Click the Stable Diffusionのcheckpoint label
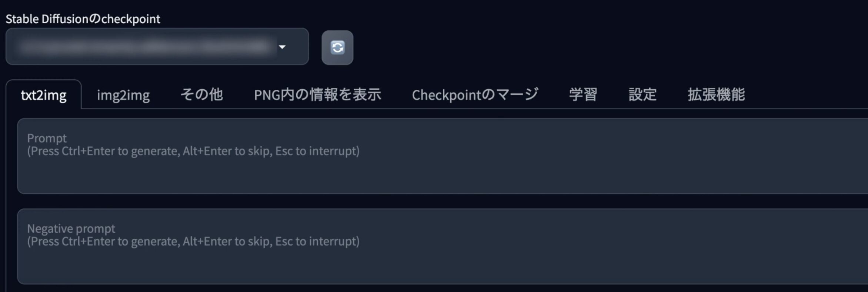Screen dimensions: 868x292 click(x=83, y=19)
